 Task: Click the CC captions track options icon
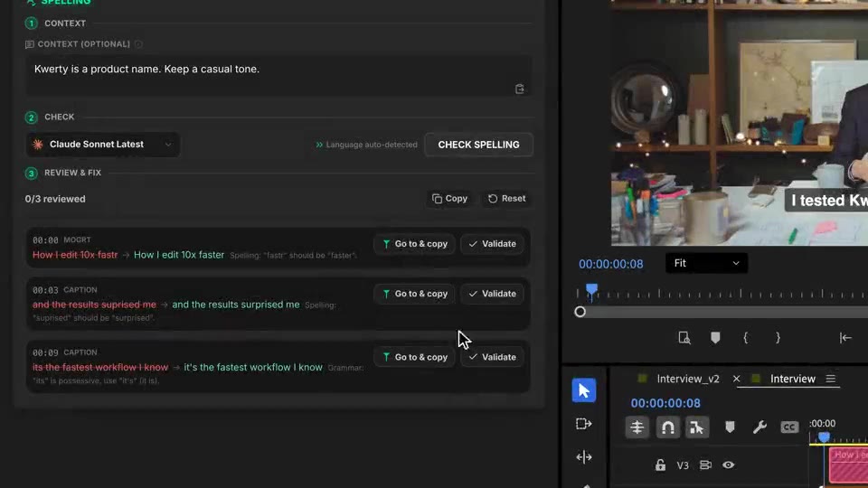coord(789,427)
